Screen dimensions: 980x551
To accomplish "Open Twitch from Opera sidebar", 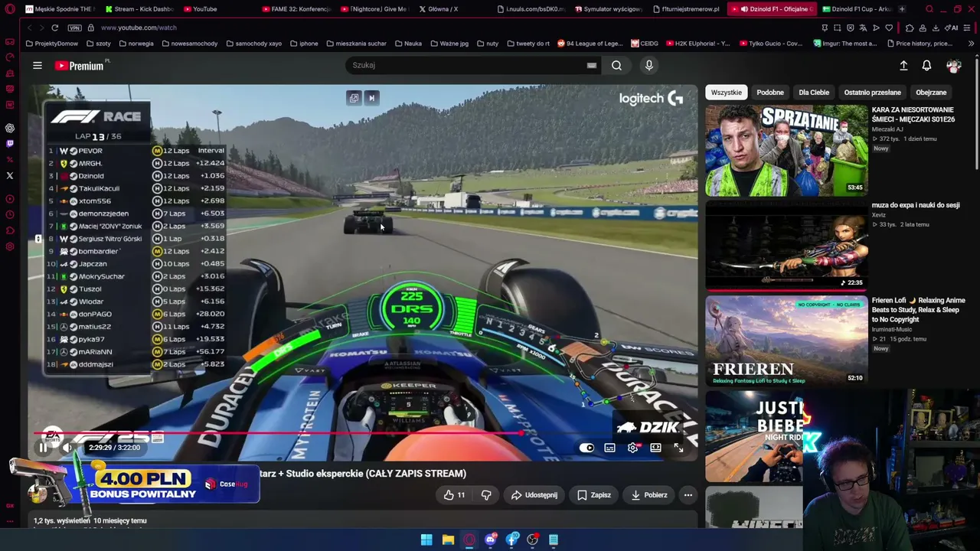I will coord(10,143).
